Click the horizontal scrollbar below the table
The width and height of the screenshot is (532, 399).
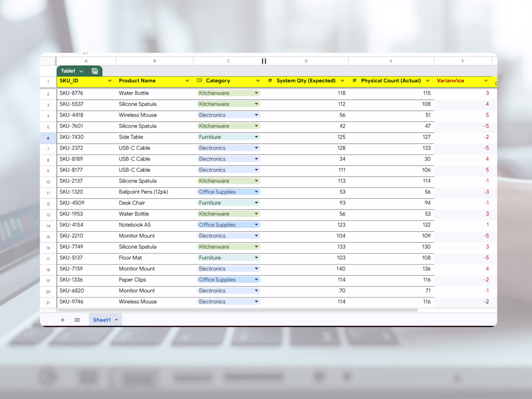tap(237, 310)
